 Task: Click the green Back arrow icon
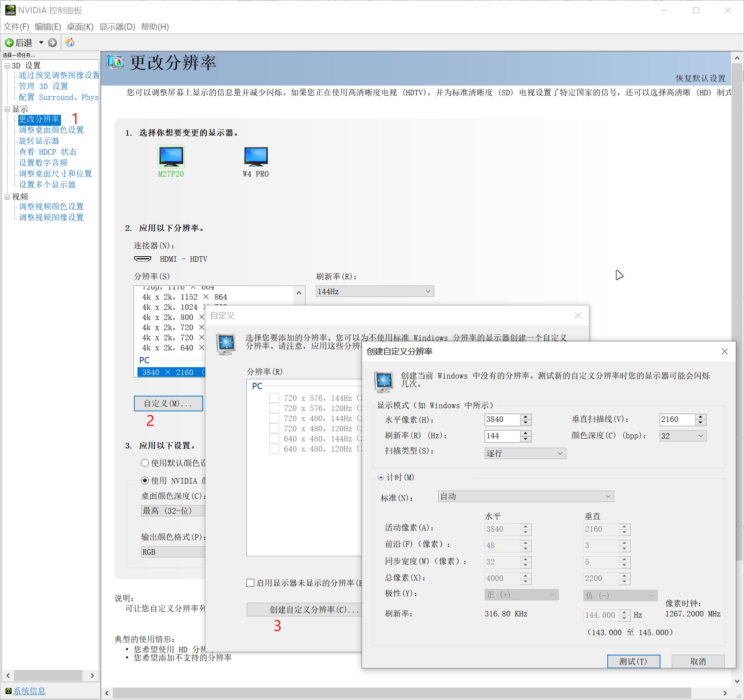(x=9, y=43)
